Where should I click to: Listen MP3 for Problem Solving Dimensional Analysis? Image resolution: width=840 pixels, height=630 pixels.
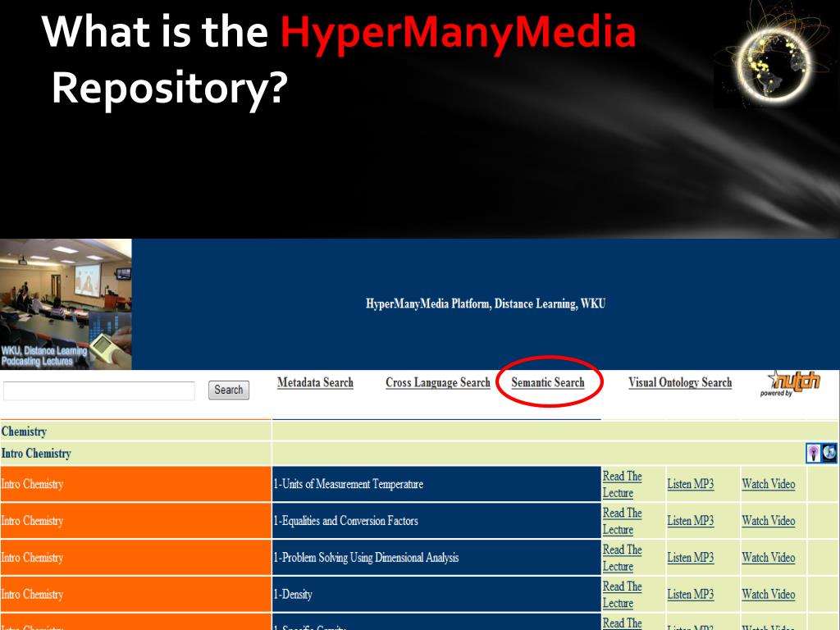691,558
